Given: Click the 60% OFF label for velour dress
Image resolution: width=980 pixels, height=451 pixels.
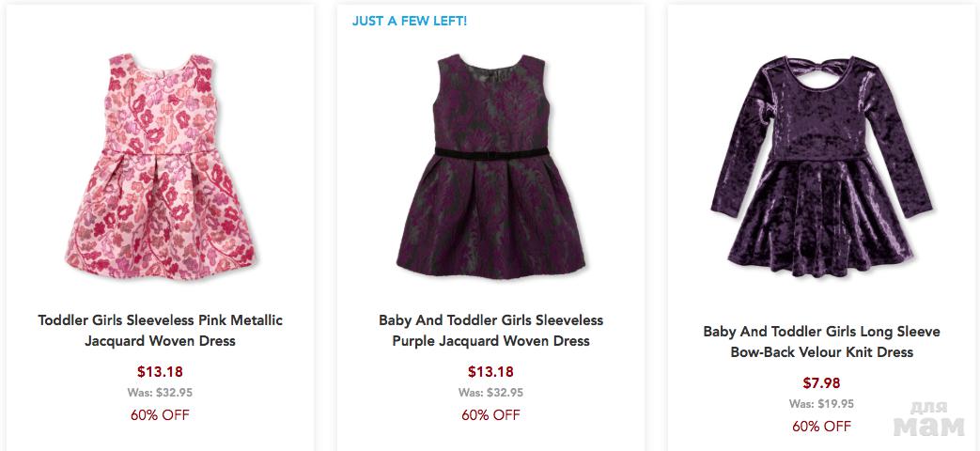Looking at the screenshot, I should (x=821, y=426).
